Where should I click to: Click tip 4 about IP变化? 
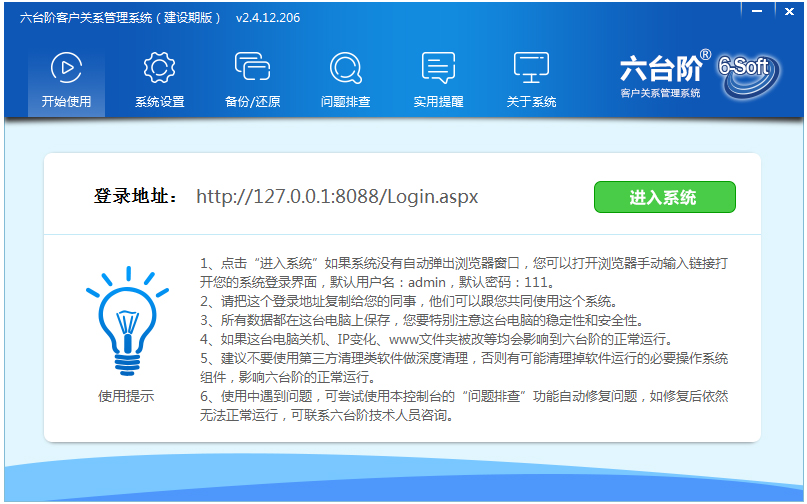click(x=436, y=339)
